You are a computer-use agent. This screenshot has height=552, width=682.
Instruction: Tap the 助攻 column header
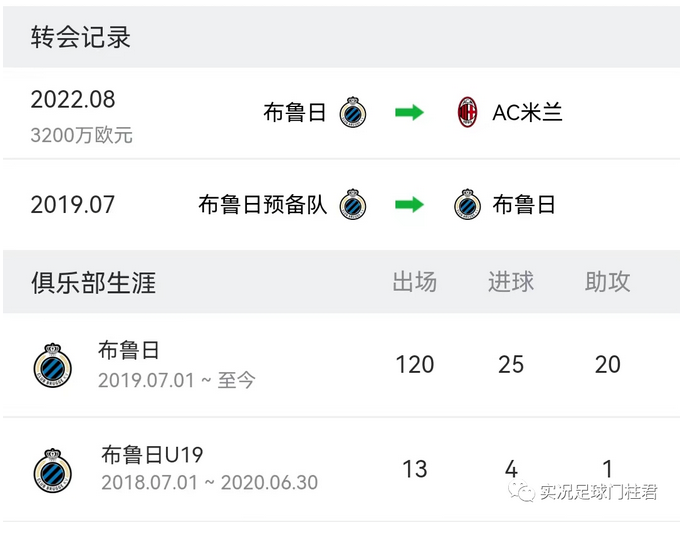pos(607,282)
